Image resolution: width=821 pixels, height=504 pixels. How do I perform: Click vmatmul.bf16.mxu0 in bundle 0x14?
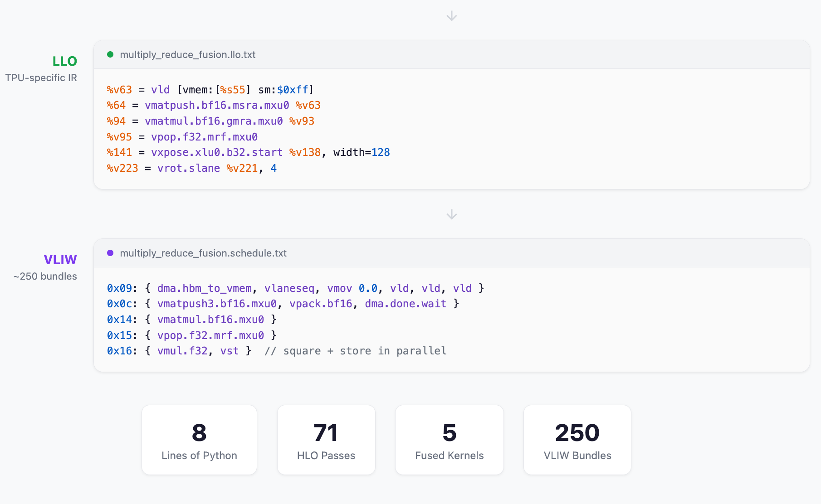pyautogui.click(x=210, y=320)
